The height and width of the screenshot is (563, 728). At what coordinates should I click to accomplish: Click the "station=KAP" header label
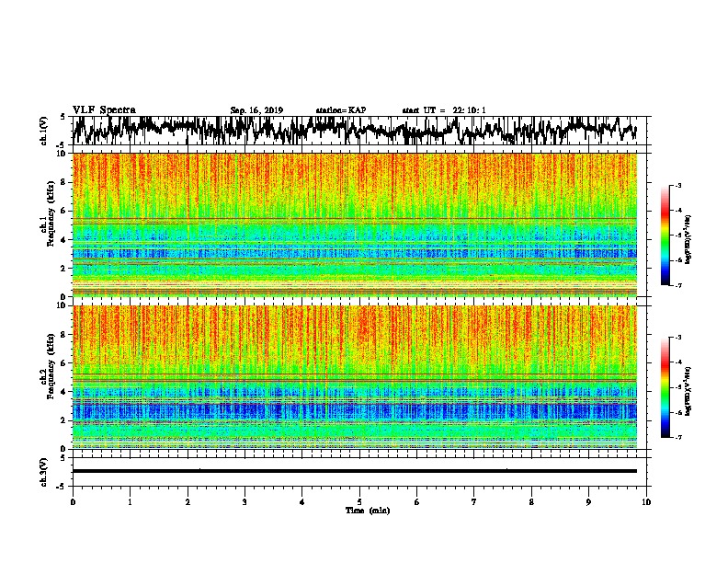point(341,110)
